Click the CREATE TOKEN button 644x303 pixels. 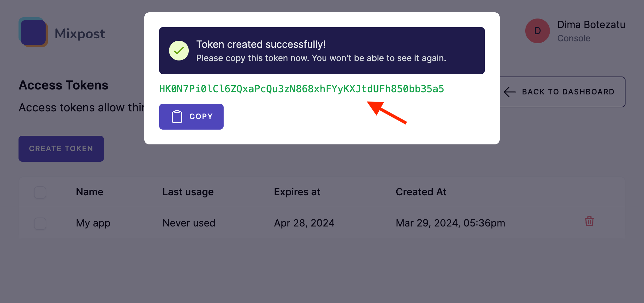click(x=61, y=149)
